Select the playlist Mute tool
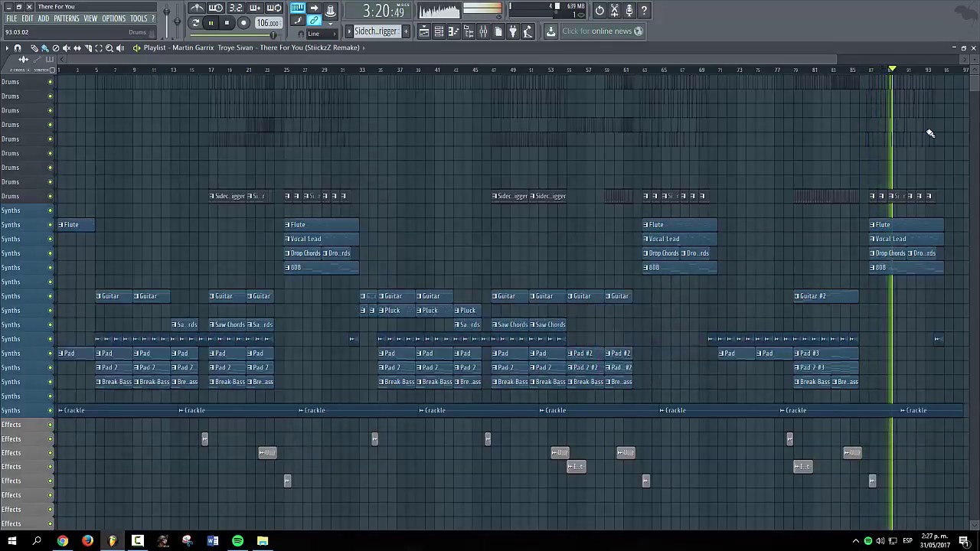 67,47
